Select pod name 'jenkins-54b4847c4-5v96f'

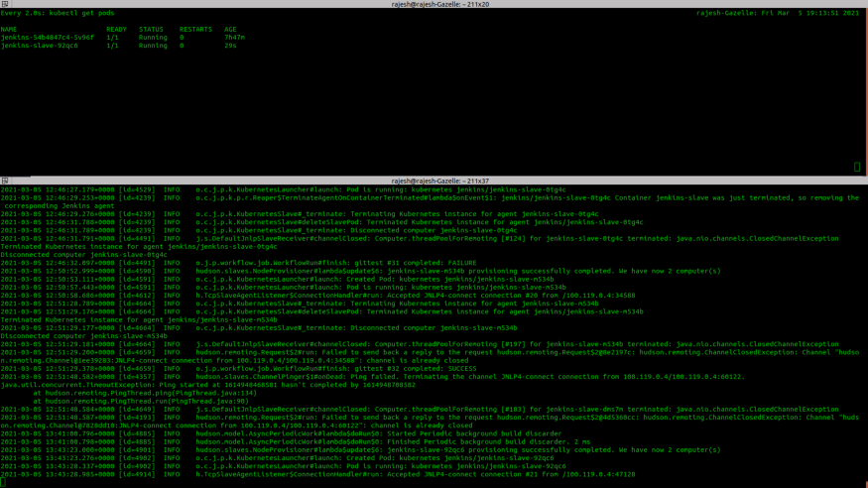pos(47,38)
